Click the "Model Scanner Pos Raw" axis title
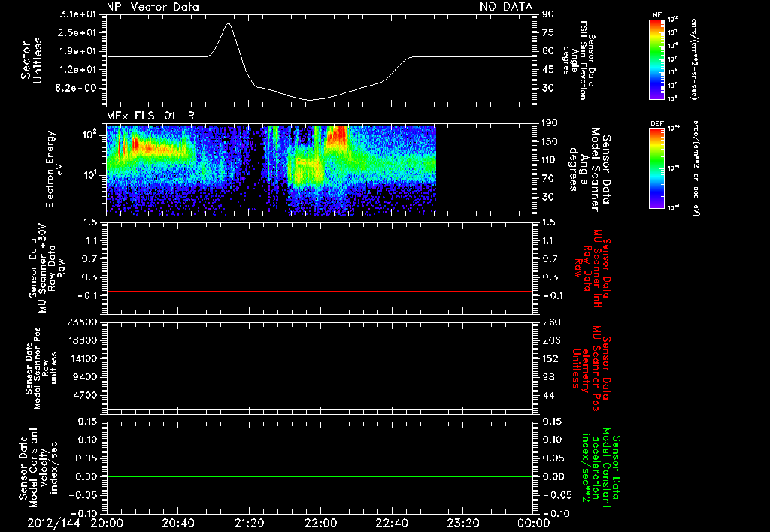Screen dimensions: 770x532 [41, 367]
